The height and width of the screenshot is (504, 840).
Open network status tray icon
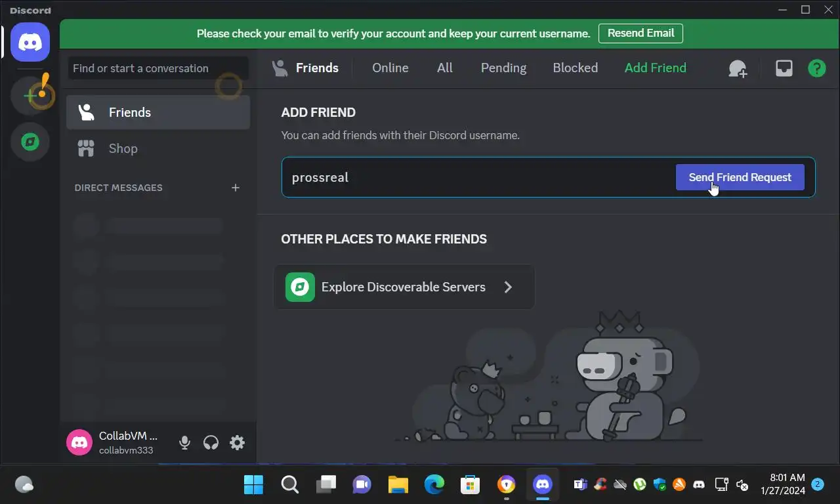point(721,485)
